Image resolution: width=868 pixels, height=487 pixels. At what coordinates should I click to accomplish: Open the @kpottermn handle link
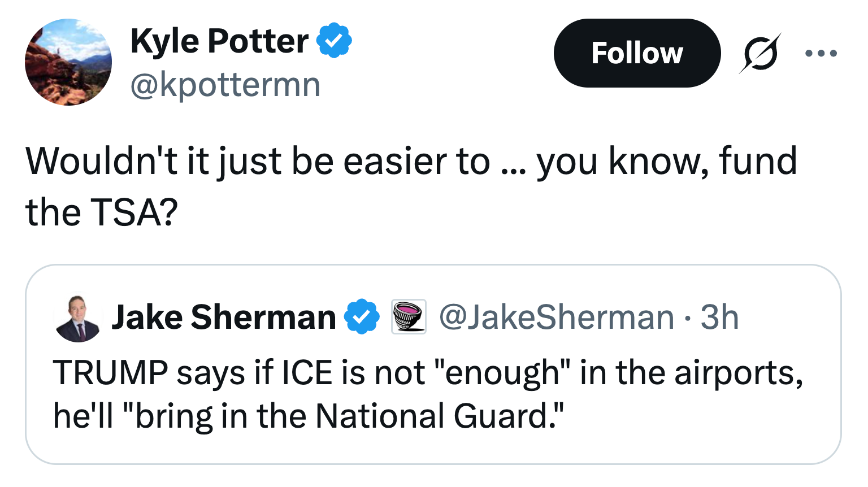[x=225, y=85]
